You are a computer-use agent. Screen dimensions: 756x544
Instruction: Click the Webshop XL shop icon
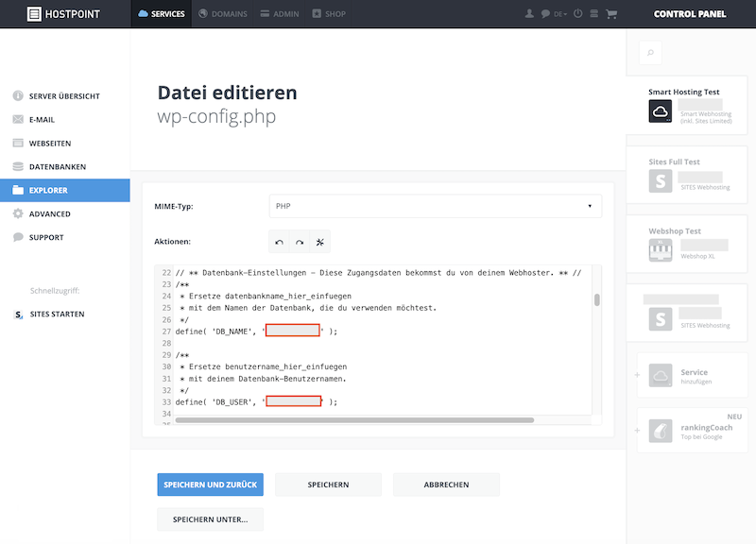coord(661,250)
